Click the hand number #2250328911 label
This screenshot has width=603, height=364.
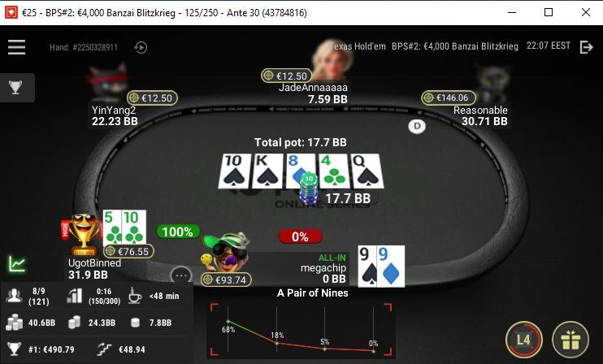[84, 47]
